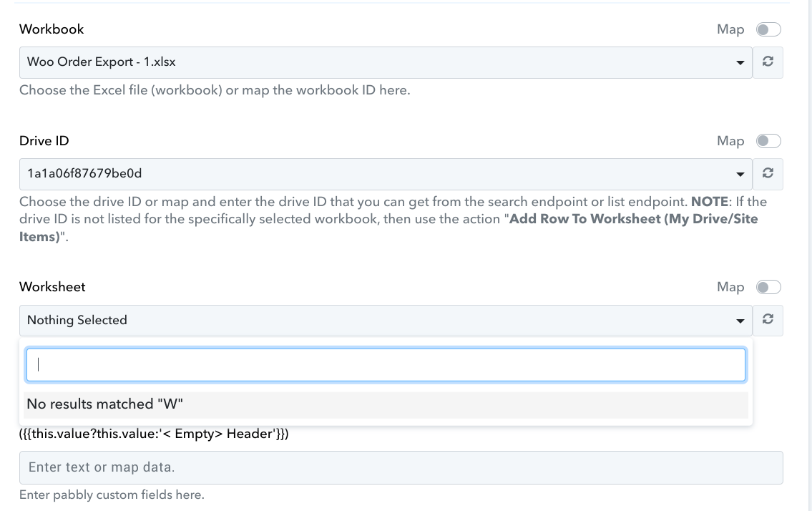
Task: Click the Worksheet dropdown caret arrow
Action: click(740, 321)
